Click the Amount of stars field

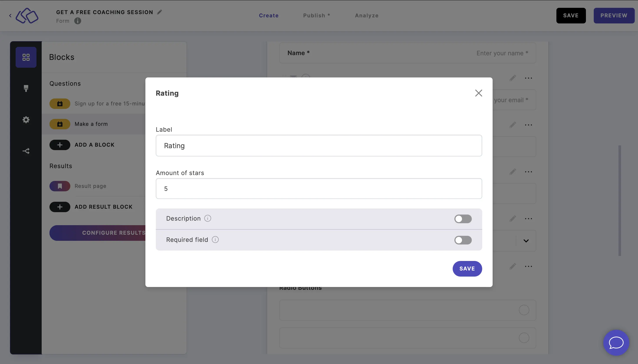(319, 189)
